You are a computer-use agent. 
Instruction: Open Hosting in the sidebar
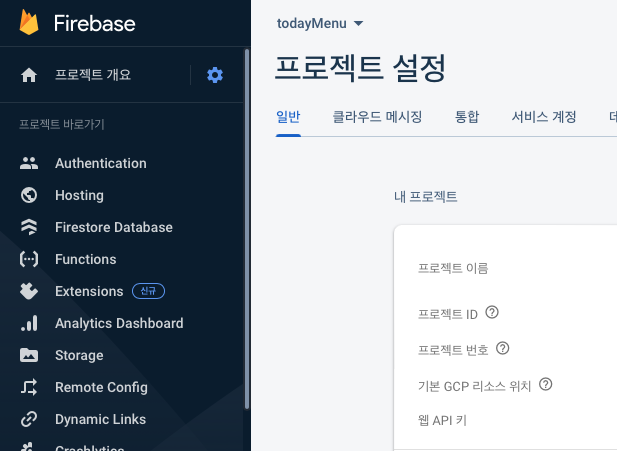pyautogui.click(x=79, y=195)
